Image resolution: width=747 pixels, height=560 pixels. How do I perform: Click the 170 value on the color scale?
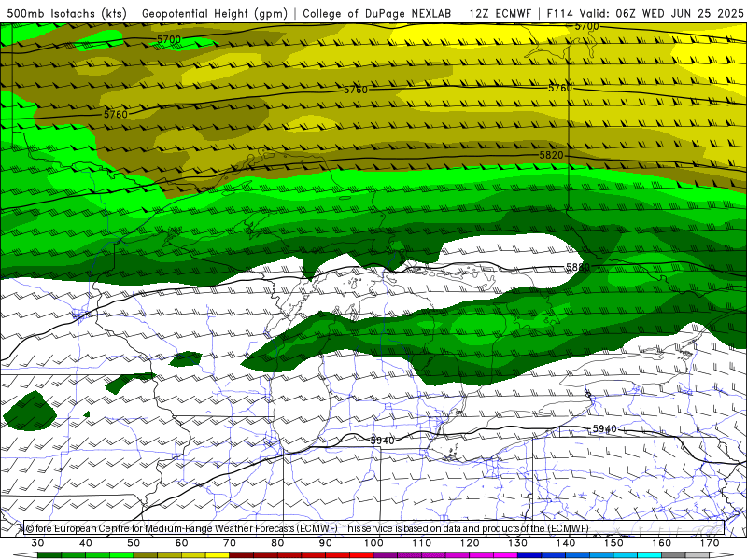(710, 543)
